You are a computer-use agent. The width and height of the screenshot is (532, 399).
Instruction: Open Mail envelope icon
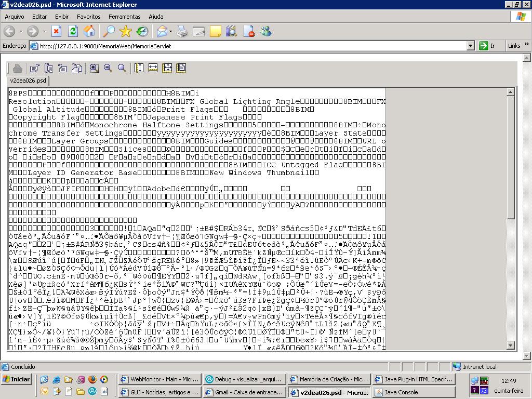[162, 32]
